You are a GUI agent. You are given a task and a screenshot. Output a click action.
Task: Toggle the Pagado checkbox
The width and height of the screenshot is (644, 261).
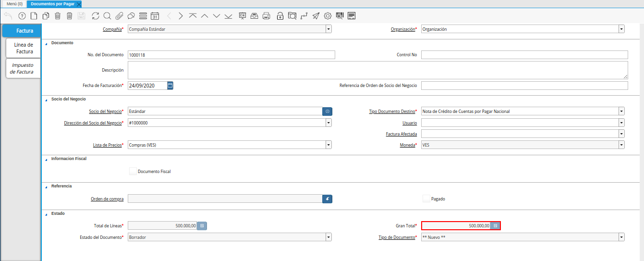(x=426, y=199)
